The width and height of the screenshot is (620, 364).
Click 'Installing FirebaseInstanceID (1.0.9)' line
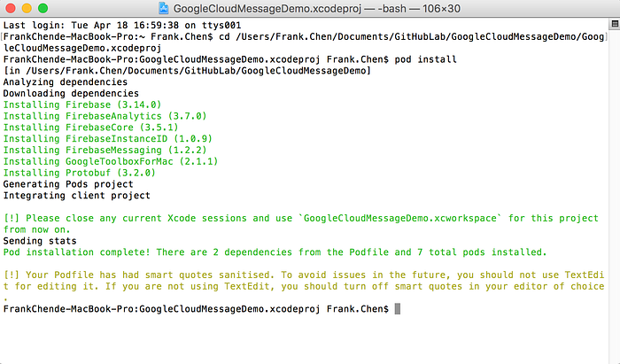click(x=108, y=139)
